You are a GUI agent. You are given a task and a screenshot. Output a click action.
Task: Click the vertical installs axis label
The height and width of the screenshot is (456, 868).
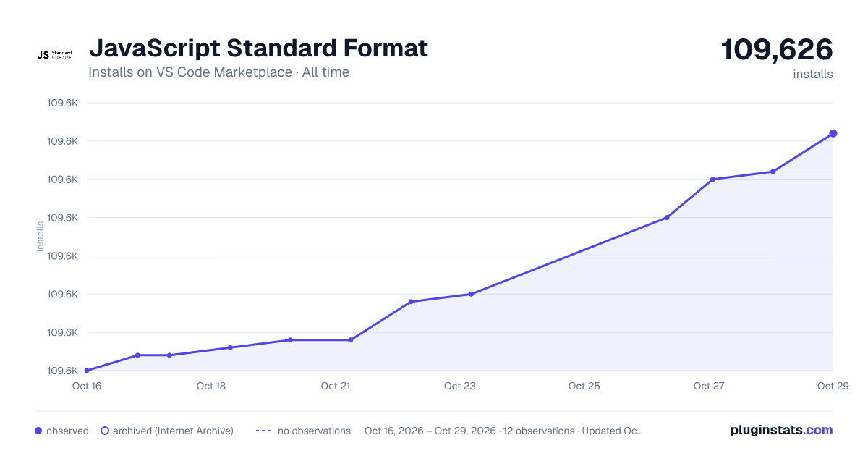point(41,237)
